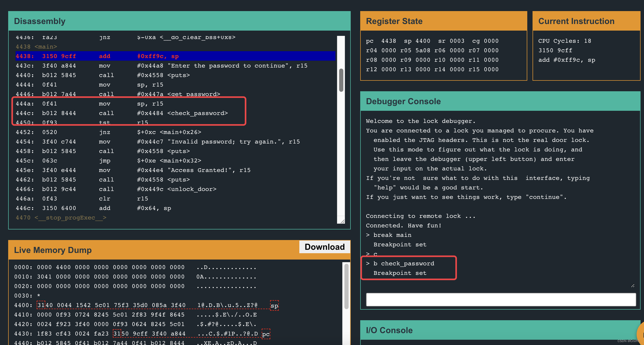Click the 'break main' command in console

392,235
